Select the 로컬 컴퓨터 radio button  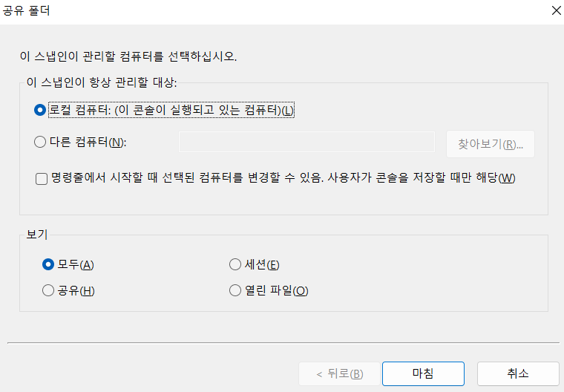pos(40,110)
